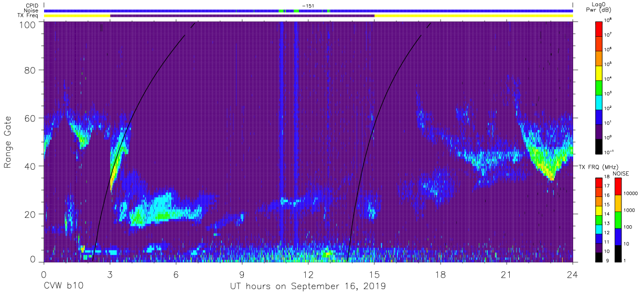Select the CPID value -151
Image resolution: width=644 pixels, height=297 pixels.
click(x=307, y=5)
